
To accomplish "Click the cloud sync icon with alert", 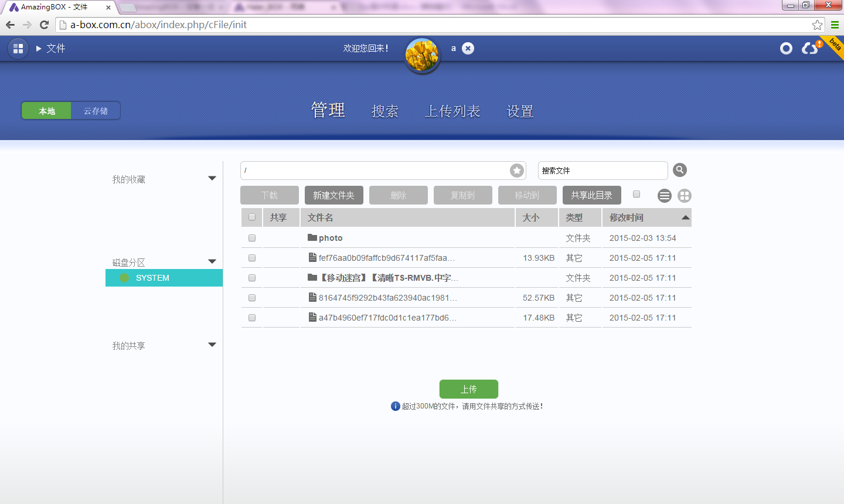I will pos(811,48).
